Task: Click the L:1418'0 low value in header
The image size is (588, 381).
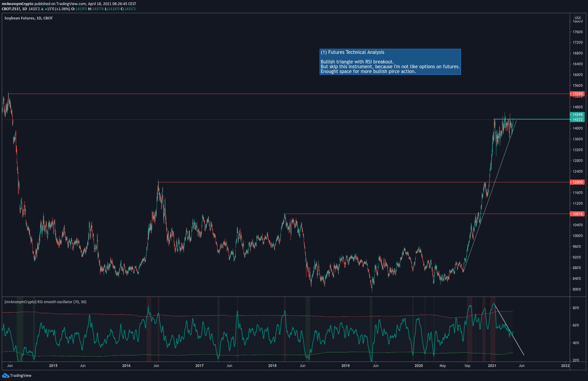Action: [112, 9]
